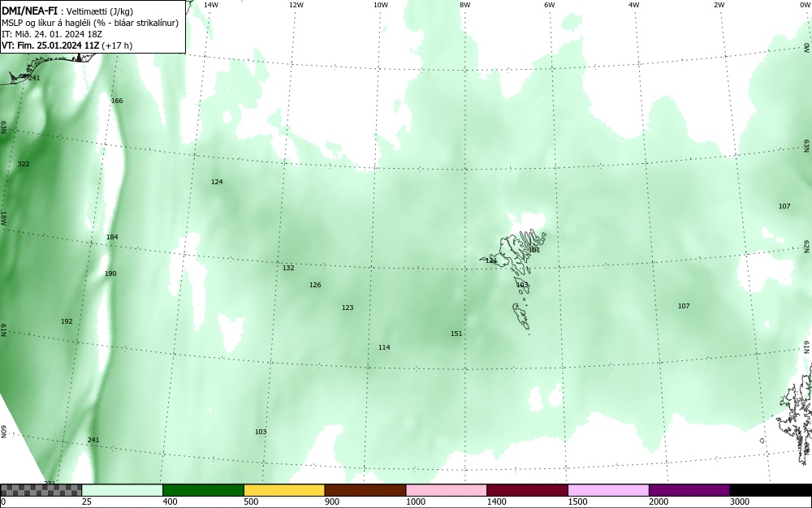Click the map value 114
Image resolution: width=812 pixels, height=508 pixels.
coord(384,347)
